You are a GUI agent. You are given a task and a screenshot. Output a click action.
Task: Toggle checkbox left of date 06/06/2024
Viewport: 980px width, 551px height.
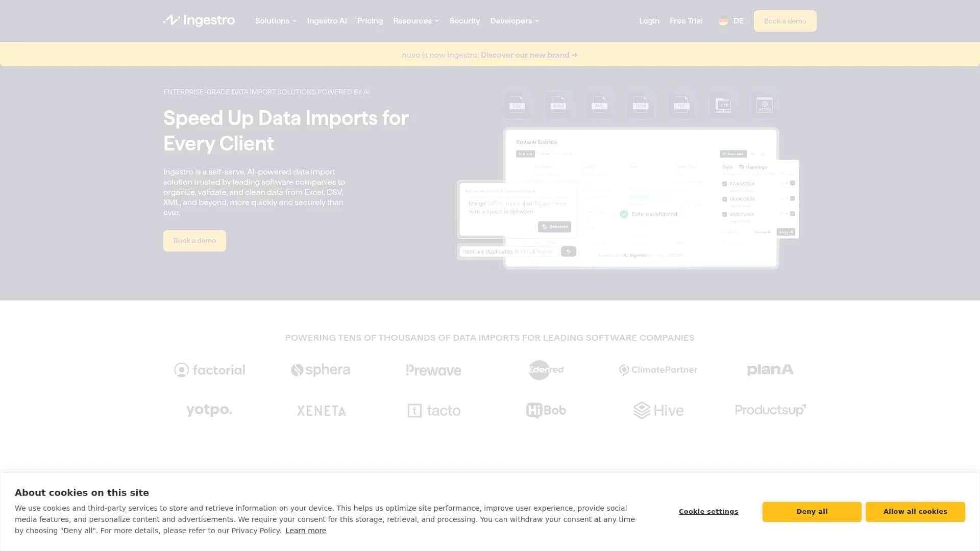tap(724, 199)
